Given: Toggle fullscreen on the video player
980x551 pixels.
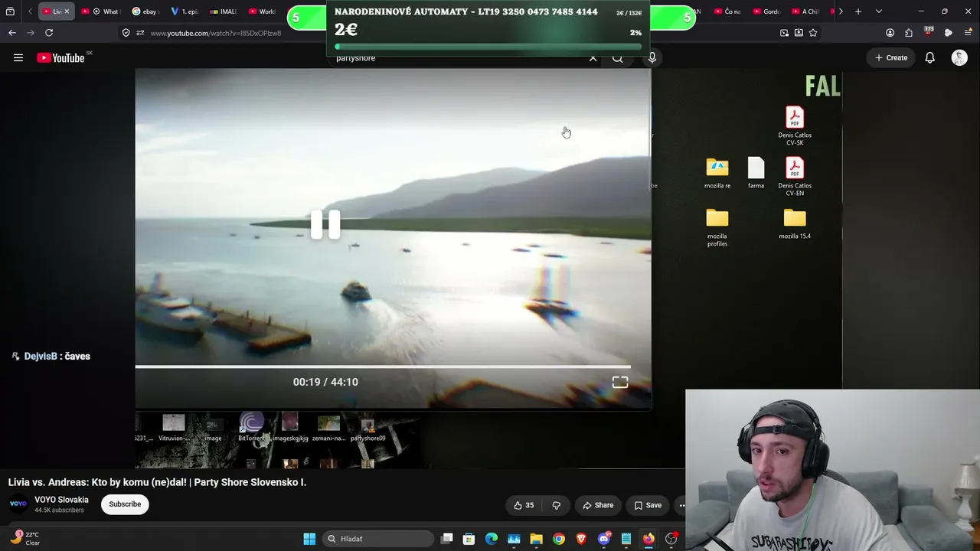Looking at the screenshot, I should [x=620, y=382].
